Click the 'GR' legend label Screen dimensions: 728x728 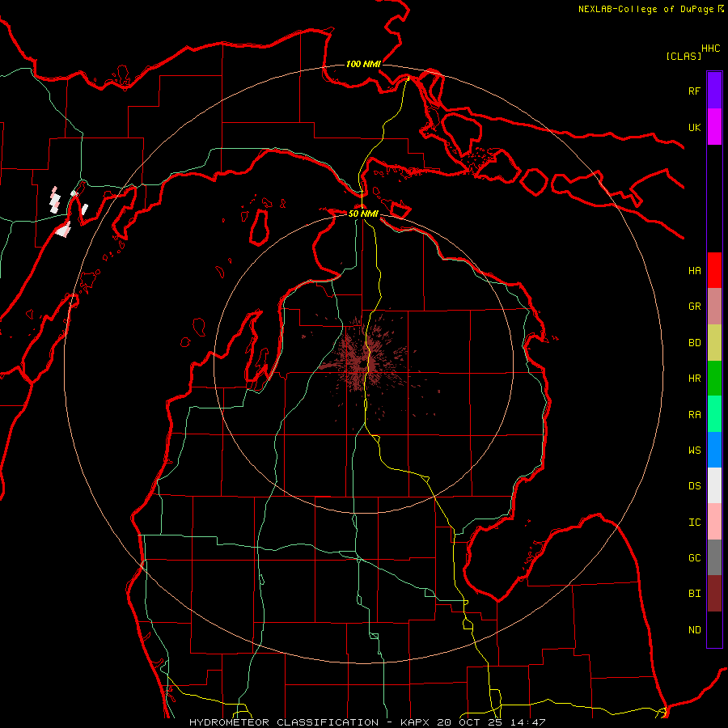point(695,307)
